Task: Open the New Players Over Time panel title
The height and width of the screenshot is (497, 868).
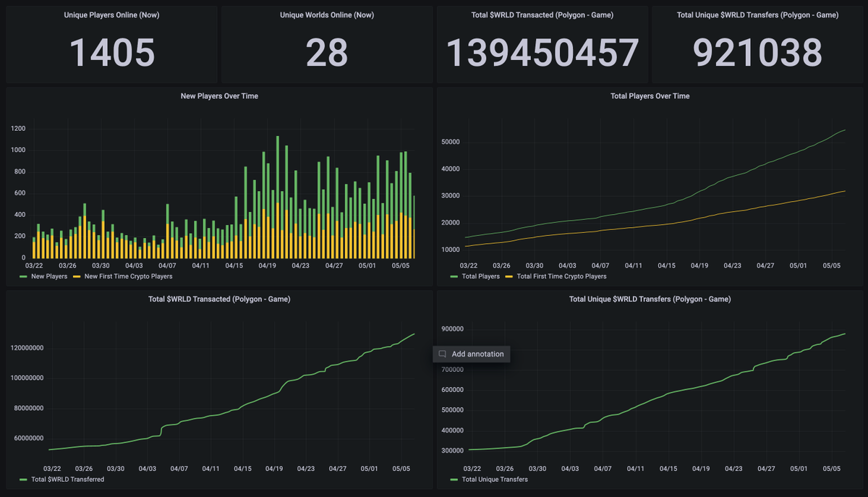Action: click(219, 95)
